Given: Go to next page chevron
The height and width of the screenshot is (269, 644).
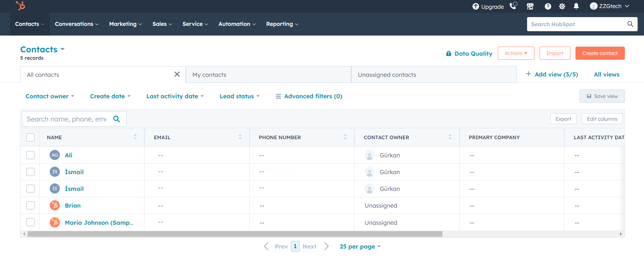Looking at the screenshot, I should point(327,246).
